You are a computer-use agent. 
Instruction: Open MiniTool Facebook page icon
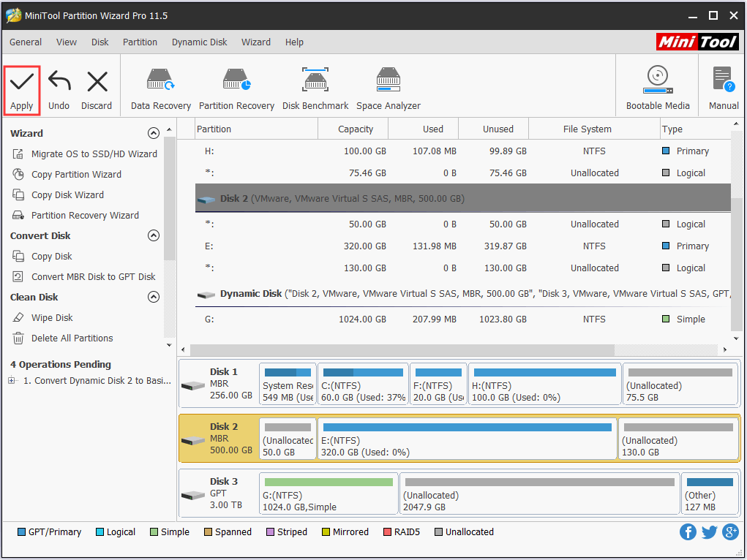point(688,532)
